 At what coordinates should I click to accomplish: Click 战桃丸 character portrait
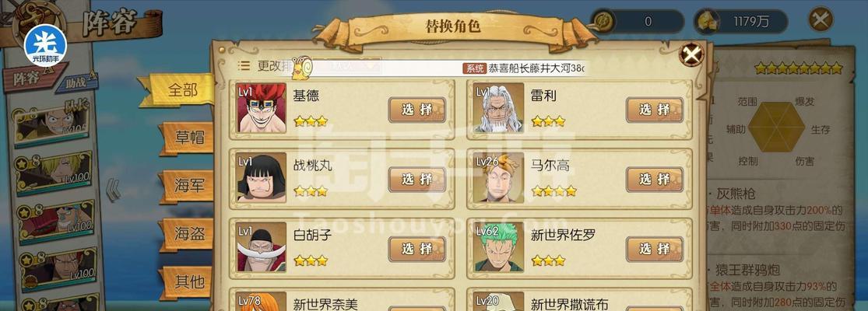point(262,178)
